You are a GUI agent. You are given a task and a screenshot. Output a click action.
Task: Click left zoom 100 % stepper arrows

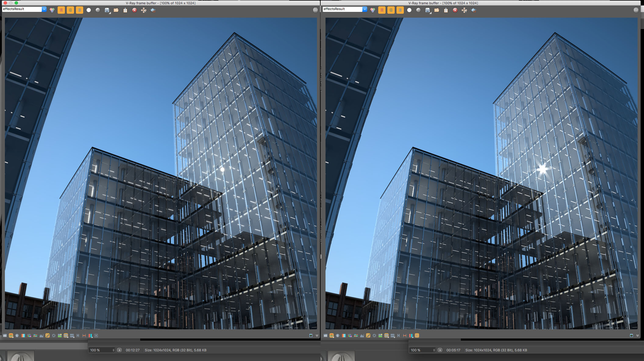[113, 350]
